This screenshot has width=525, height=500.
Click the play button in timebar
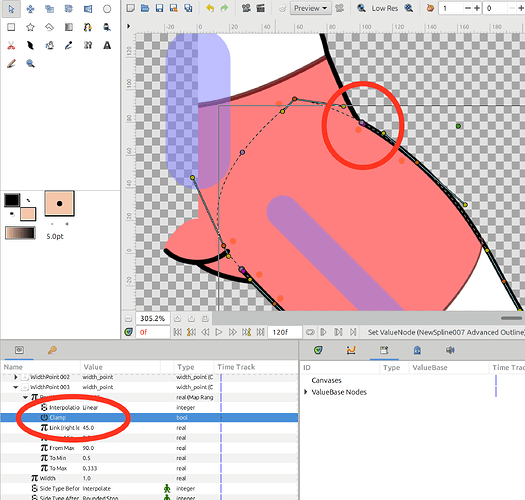tap(219, 332)
